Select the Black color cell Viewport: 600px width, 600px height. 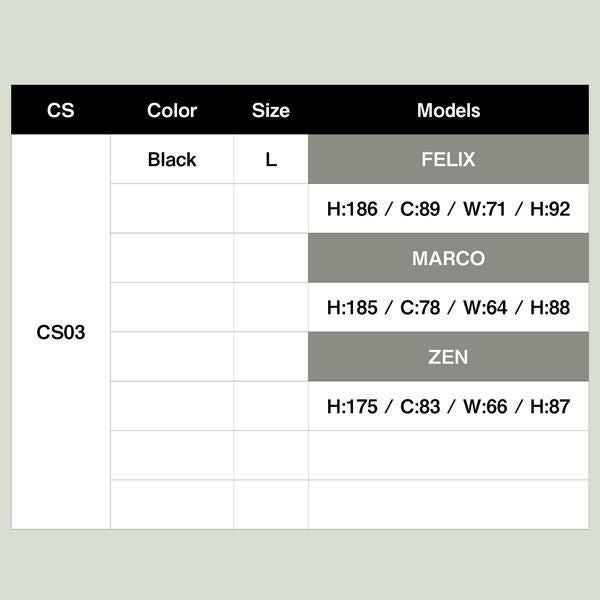(172, 160)
